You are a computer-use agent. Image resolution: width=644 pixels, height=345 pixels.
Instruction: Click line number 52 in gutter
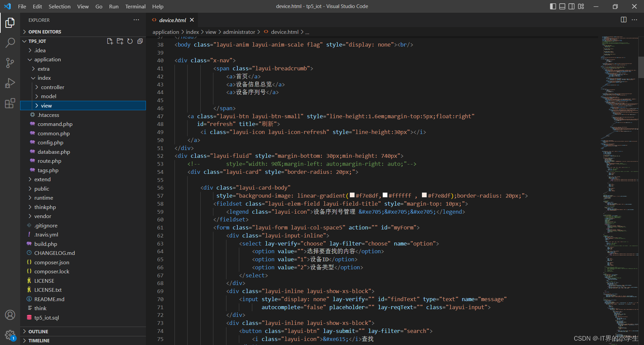[x=160, y=156]
